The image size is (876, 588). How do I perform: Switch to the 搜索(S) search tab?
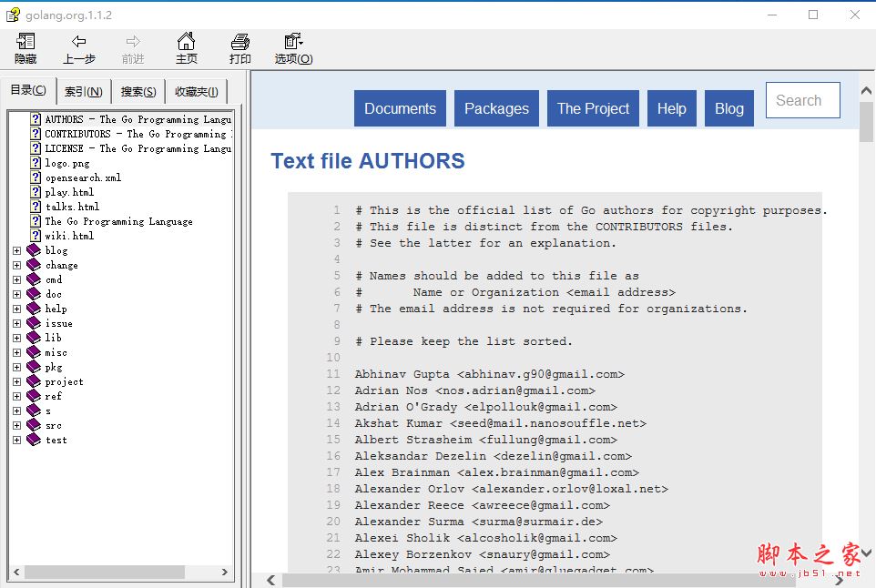point(138,92)
